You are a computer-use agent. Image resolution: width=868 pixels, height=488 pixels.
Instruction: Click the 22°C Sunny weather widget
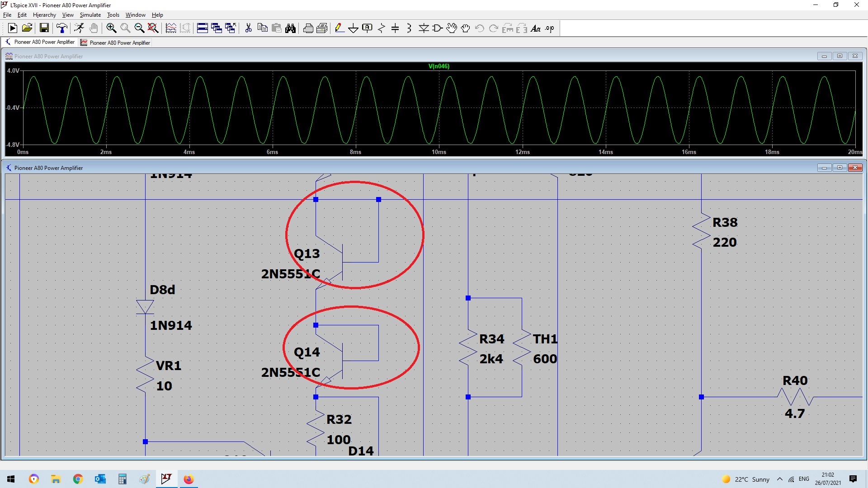click(x=746, y=479)
